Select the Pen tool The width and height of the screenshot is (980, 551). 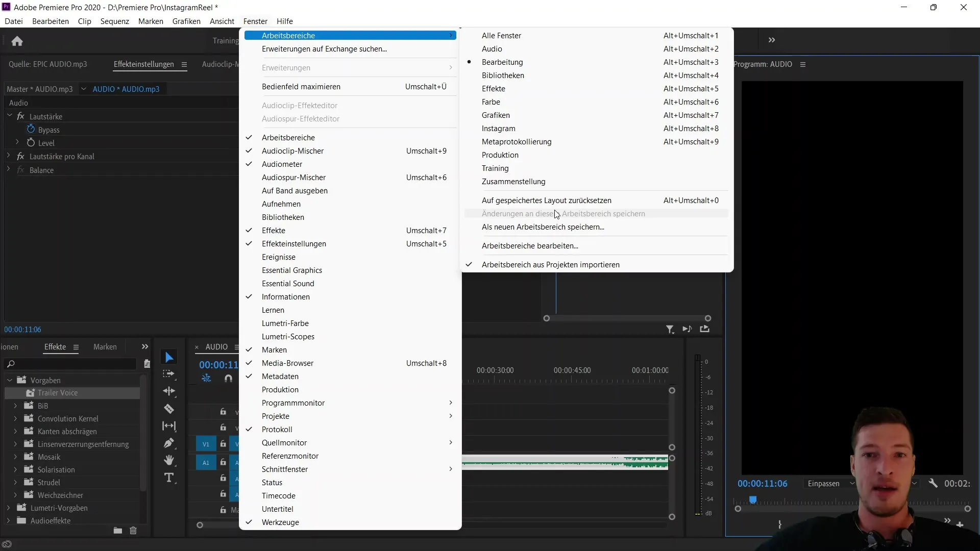pos(169,443)
